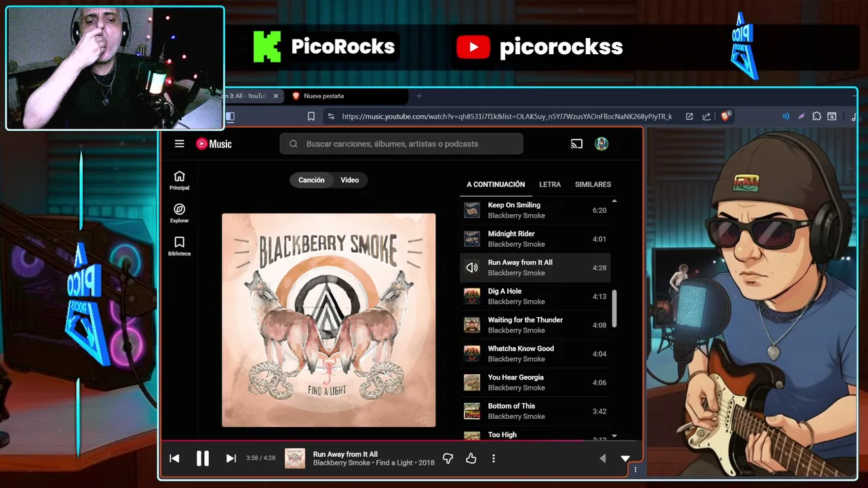The image size is (868, 488).
Task: Click the Keep On Smiling album thumbnail
Action: point(472,210)
